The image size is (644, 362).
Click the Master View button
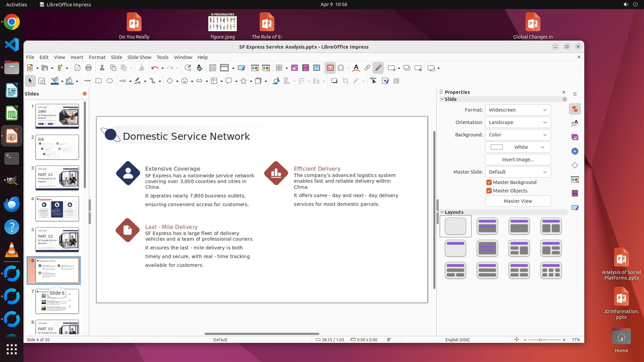tap(518, 201)
